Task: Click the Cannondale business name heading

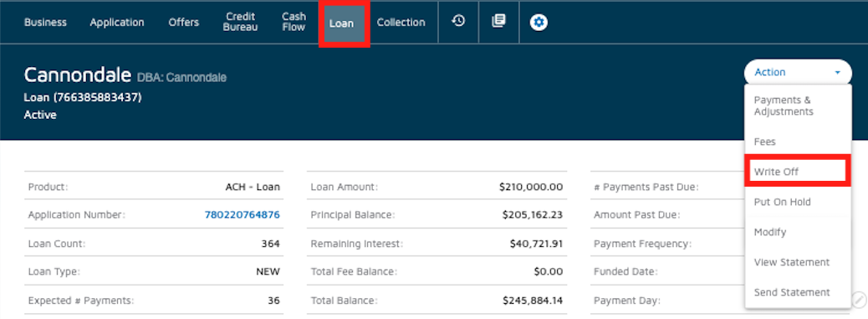Action: coord(78,75)
